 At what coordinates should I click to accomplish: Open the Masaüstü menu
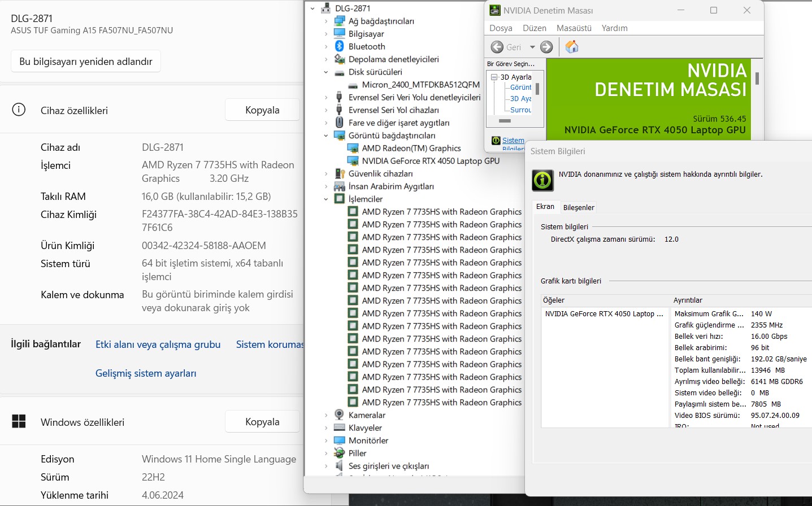coord(574,28)
